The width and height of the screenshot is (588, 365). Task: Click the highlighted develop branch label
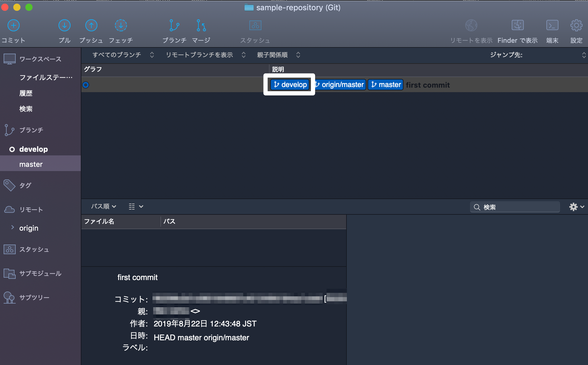click(289, 85)
